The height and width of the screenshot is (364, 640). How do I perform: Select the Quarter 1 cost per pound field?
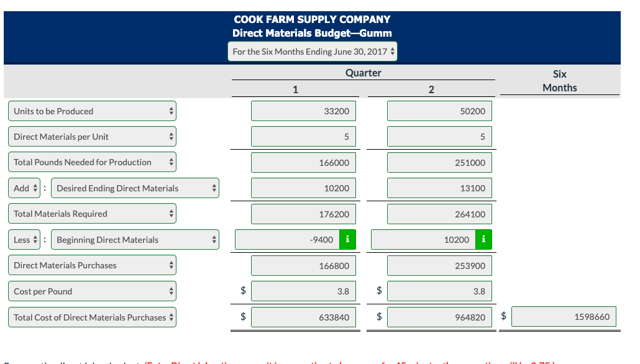(x=303, y=291)
